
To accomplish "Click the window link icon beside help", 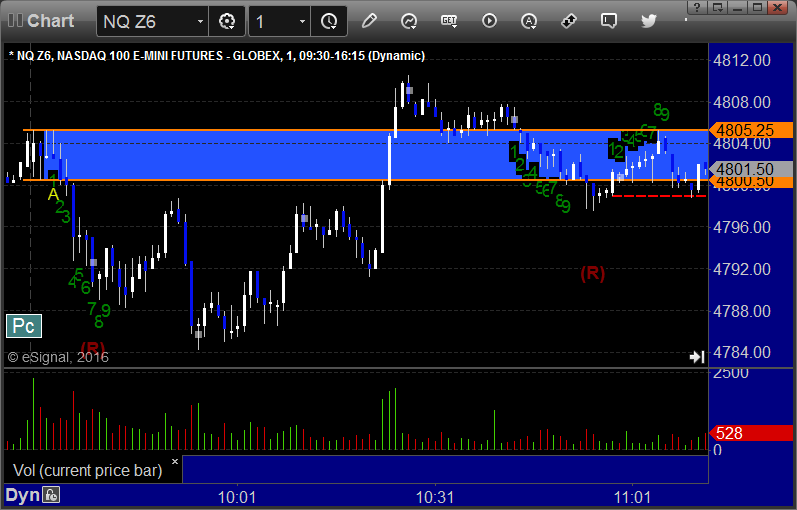I will point(718,7).
